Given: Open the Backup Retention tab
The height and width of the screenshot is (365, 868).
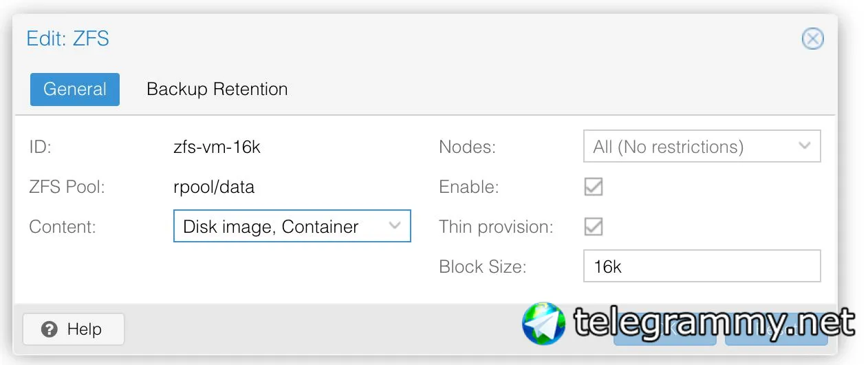Looking at the screenshot, I should coord(217,90).
